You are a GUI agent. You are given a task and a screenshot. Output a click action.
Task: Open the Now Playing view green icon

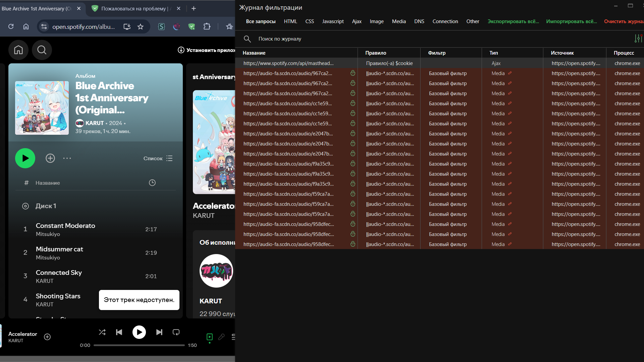[210, 337]
